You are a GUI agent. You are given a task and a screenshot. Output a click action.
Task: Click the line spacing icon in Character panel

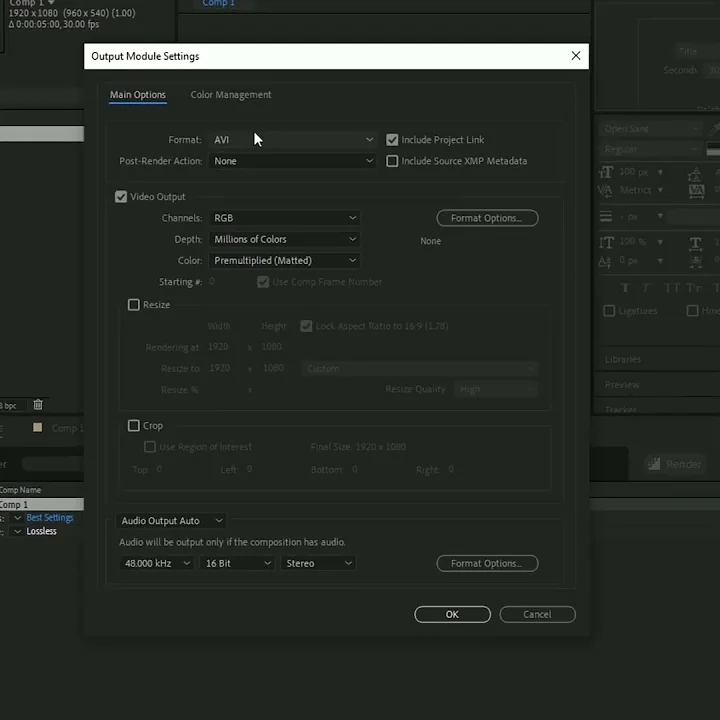point(606,216)
